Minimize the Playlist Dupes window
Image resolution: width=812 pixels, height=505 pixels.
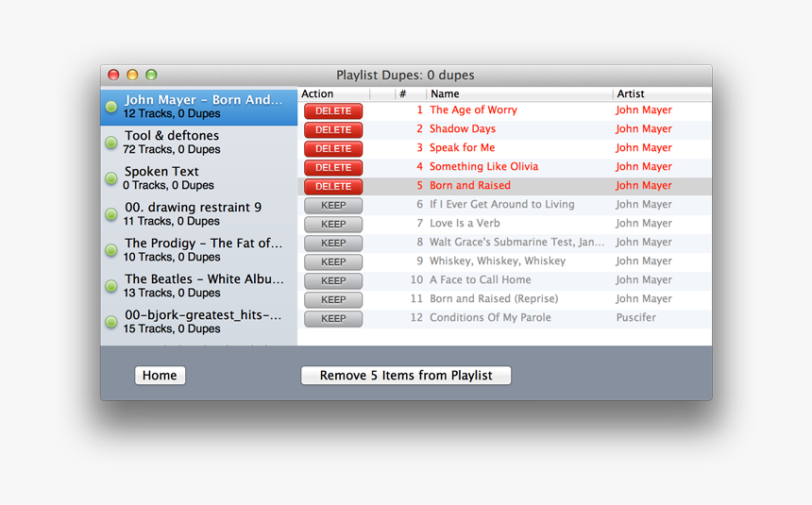(x=132, y=75)
